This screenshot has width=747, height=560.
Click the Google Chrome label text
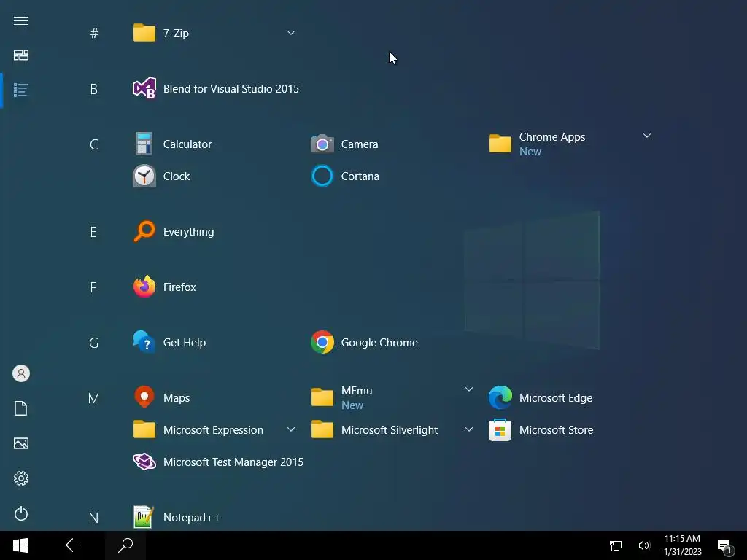(379, 343)
